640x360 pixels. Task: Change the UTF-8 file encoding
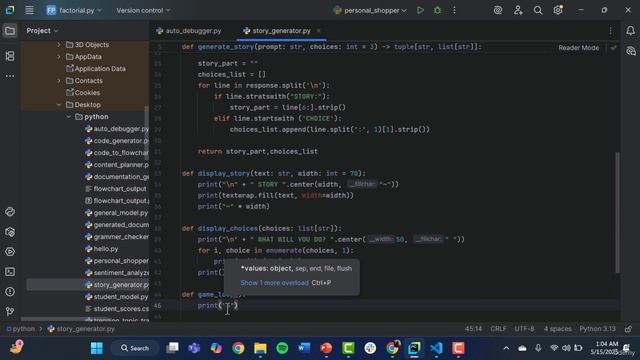pos(524,329)
